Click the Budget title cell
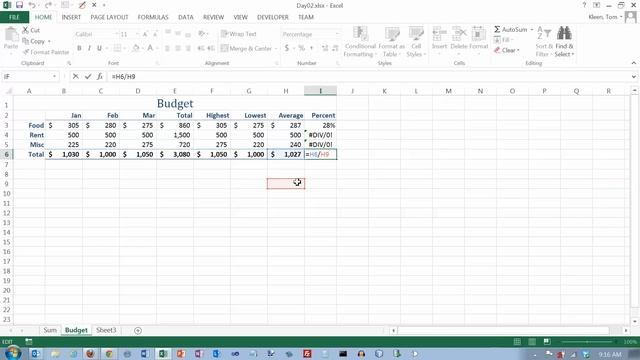Screen dimensions: 640x360 pos(175,103)
